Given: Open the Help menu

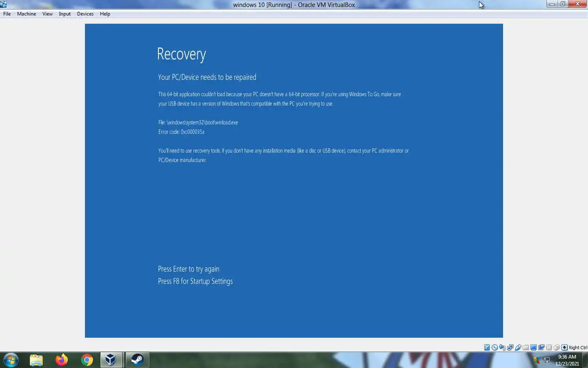Looking at the screenshot, I should [x=105, y=14].
